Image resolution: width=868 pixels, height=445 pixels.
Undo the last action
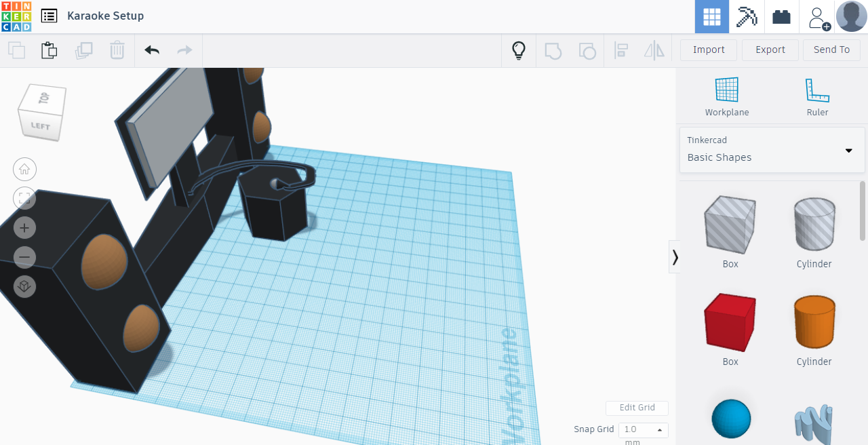click(x=152, y=50)
